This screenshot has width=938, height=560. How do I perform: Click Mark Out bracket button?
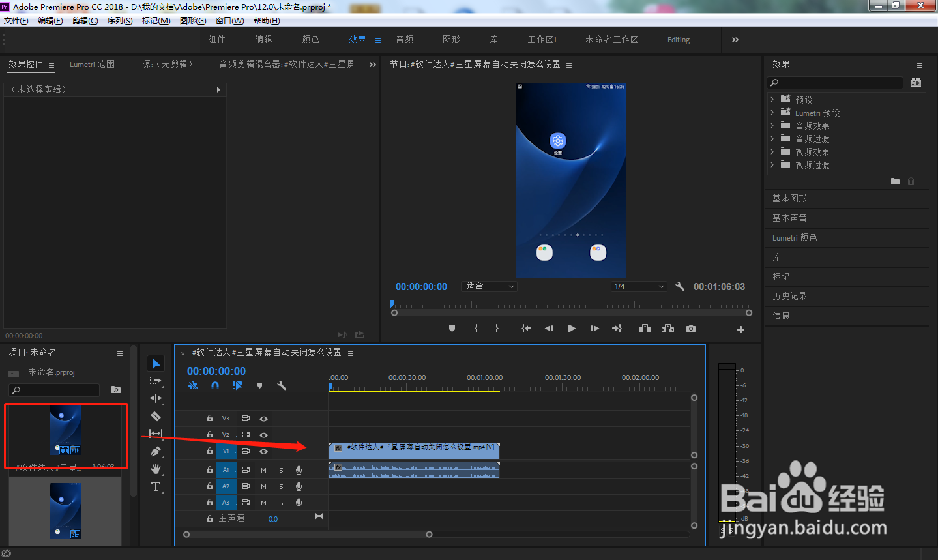(x=497, y=329)
